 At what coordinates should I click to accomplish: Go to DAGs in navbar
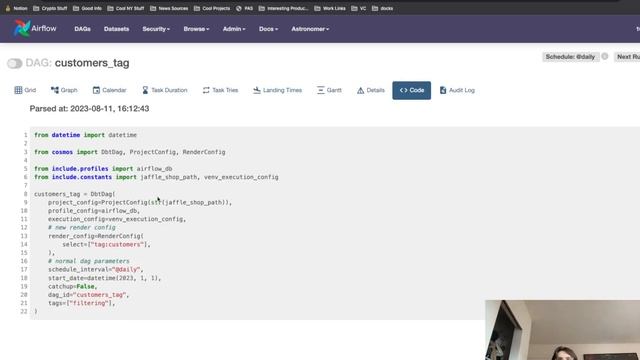pos(82,29)
